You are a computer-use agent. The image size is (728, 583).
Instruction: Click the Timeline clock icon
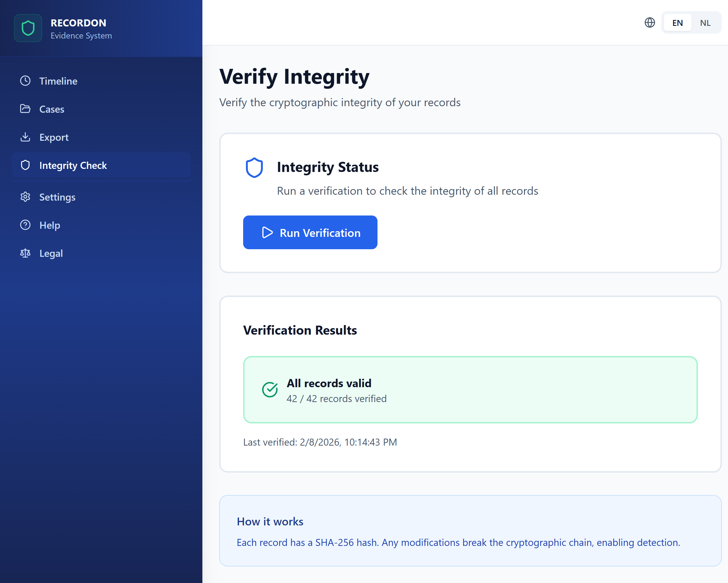(25, 81)
